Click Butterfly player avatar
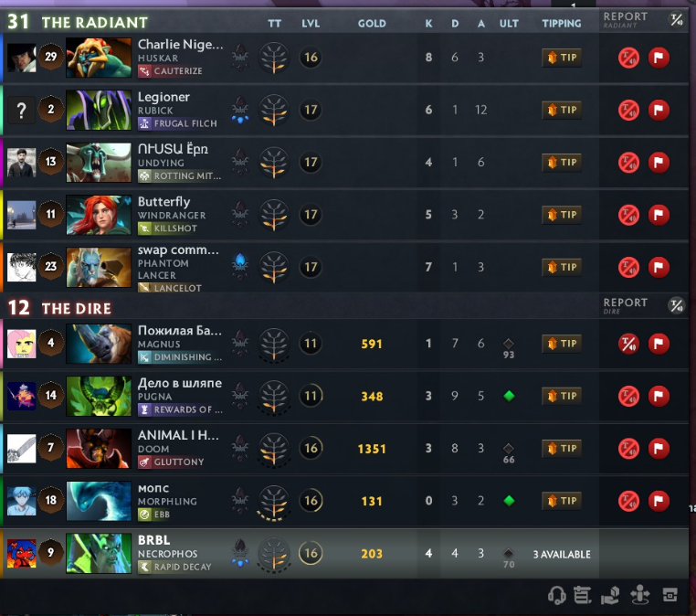The height and width of the screenshot is (616, 696). click(22, 215)
